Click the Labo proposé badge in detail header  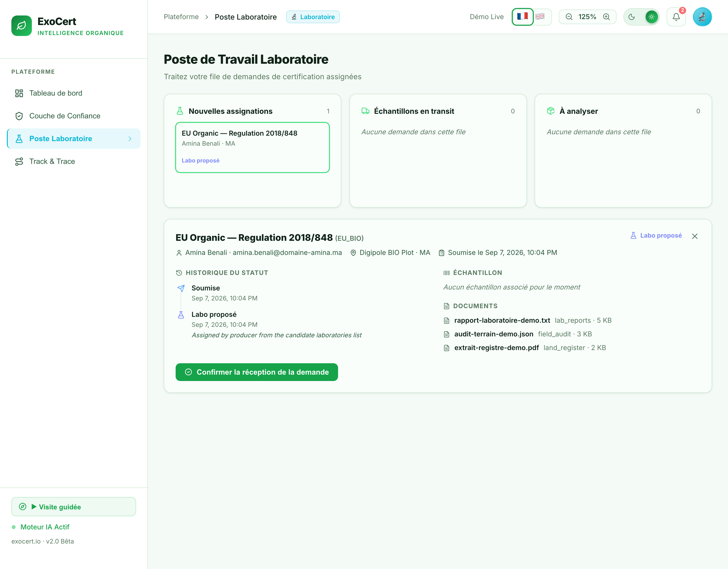click(x=656, y=236)
